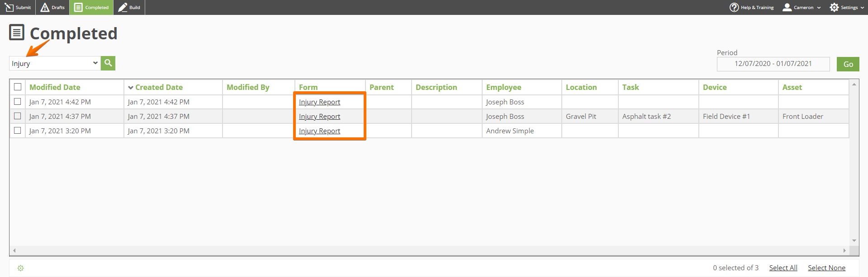Click the horizontal scrollbar left arrow

(x=14, y=250)
